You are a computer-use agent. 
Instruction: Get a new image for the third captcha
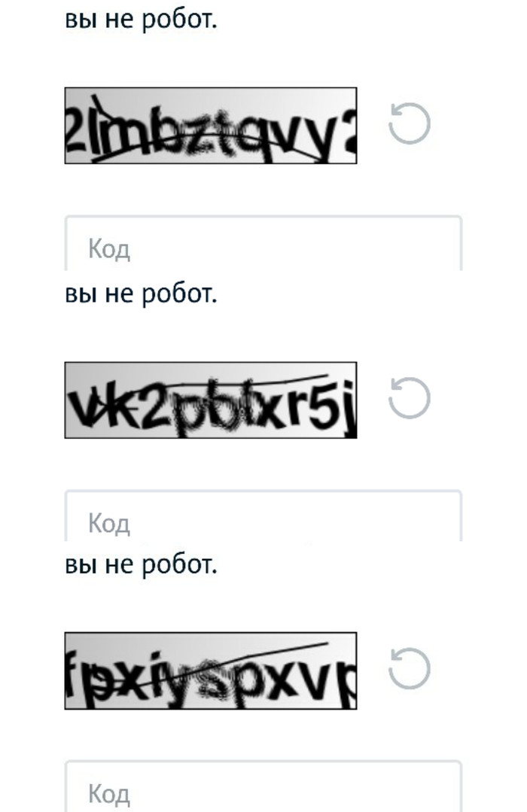pos(410,669)
